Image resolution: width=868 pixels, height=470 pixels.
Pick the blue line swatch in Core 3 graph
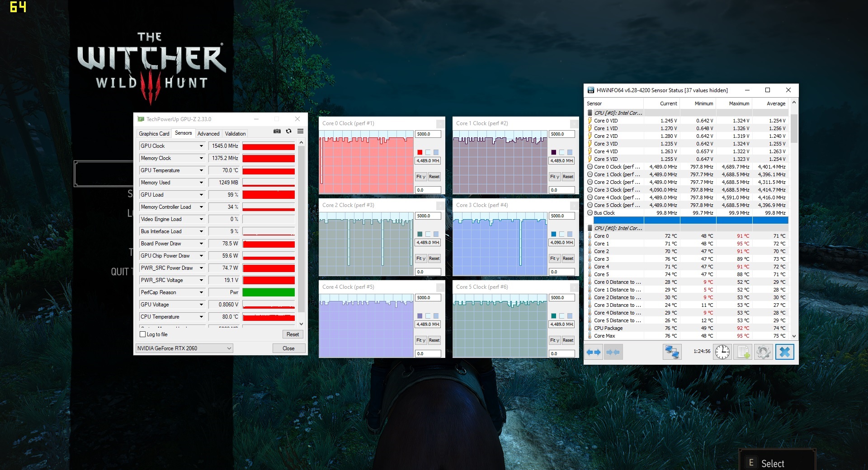tap(553, 234)
